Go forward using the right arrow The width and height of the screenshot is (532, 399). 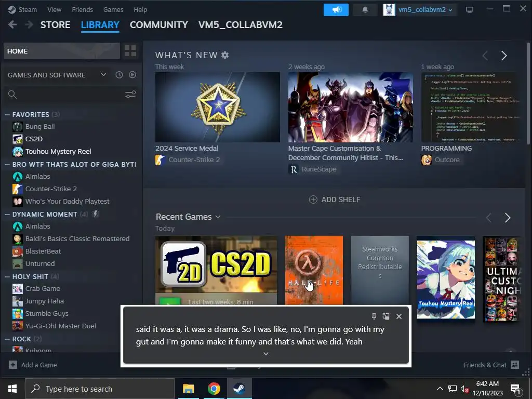coord(29,25)
